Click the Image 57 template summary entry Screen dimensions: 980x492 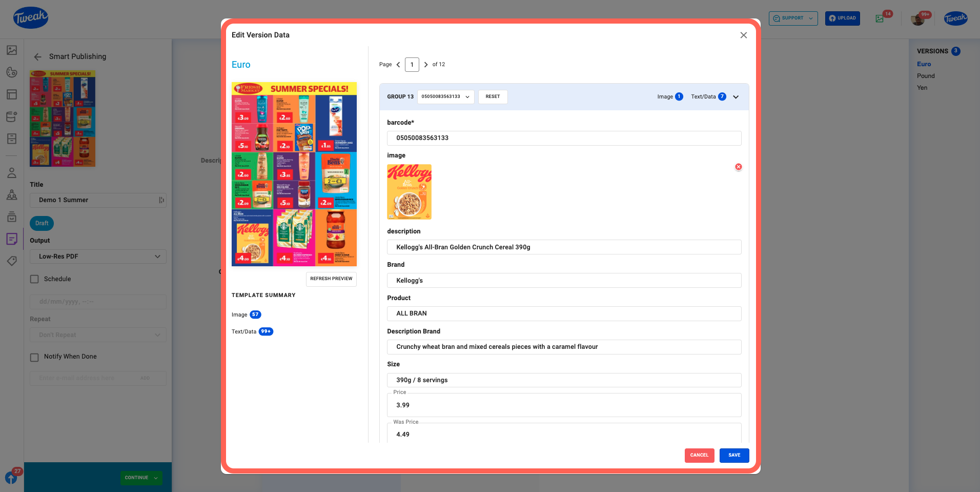[247, 315]
